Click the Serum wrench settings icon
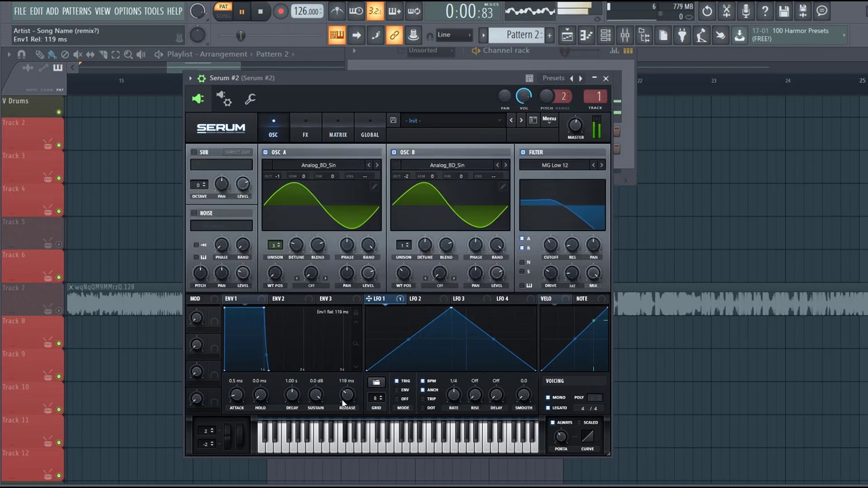Image resolution: width=868 pixels, height=488 pixels. pyautogui.click(x=250, y=99)
